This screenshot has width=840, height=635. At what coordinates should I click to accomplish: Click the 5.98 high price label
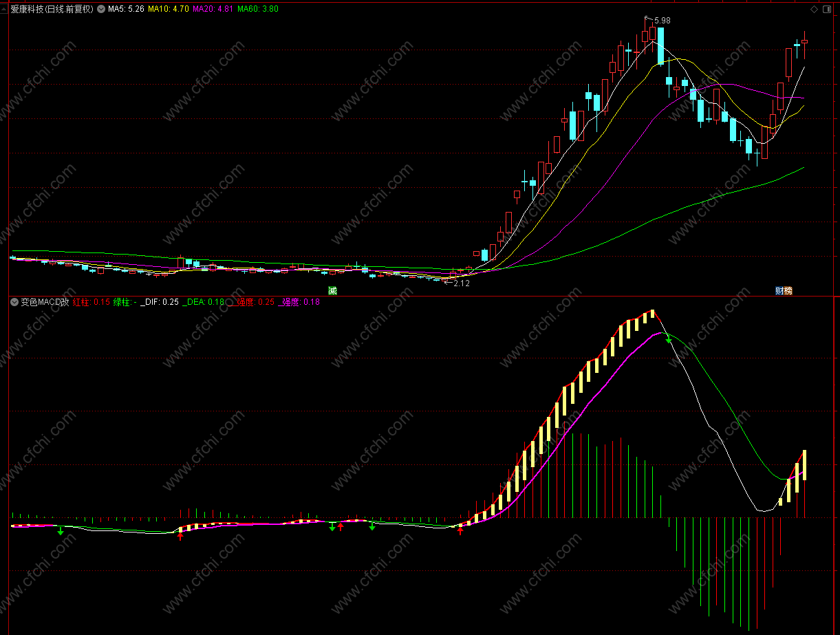662,21
